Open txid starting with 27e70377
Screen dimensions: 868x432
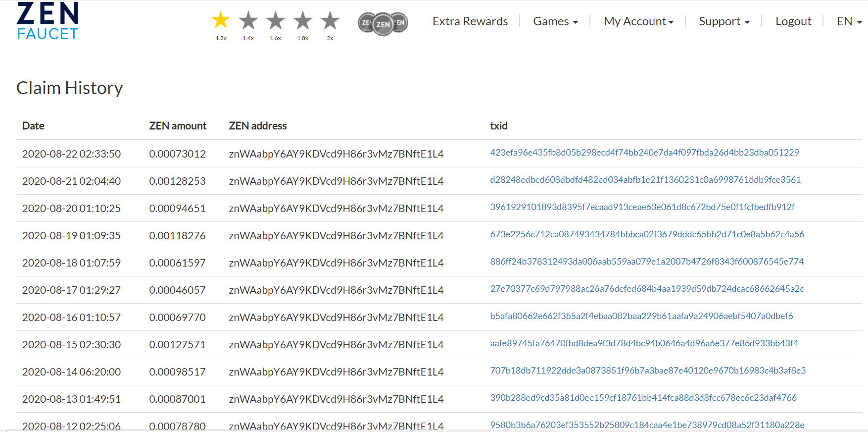point(647,289)
